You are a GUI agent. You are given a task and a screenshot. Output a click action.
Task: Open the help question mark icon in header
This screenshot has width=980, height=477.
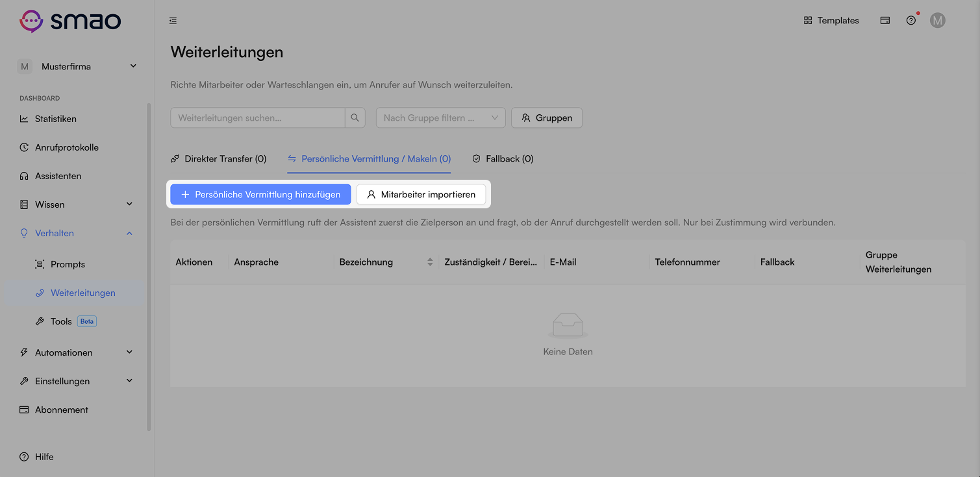(x=911, y=21)
